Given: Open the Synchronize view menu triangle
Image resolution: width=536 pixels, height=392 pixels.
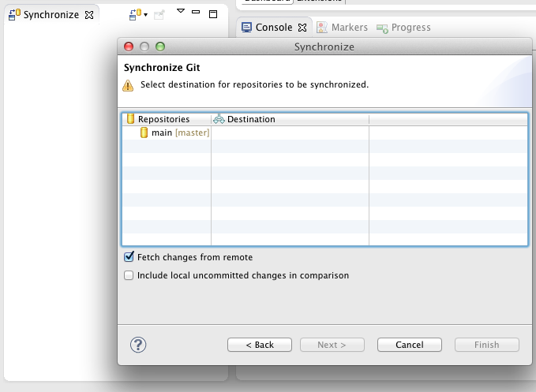Looking at the screenshot, I should (x=181, y=11).
